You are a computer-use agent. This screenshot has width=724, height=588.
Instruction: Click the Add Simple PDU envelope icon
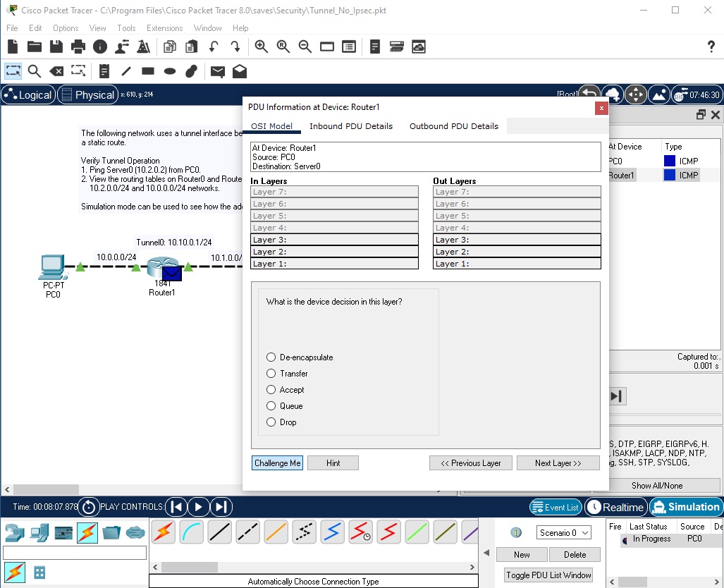tap(217, 71)
